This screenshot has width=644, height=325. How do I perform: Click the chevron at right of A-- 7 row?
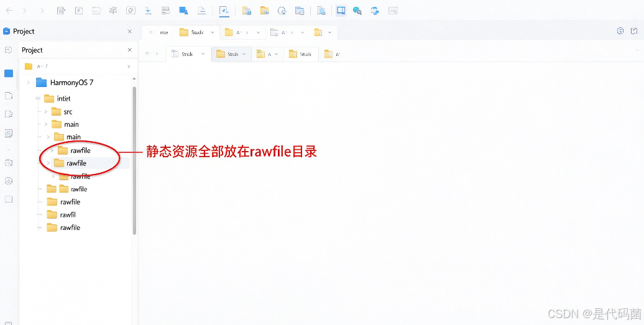[x=129, y=66]
